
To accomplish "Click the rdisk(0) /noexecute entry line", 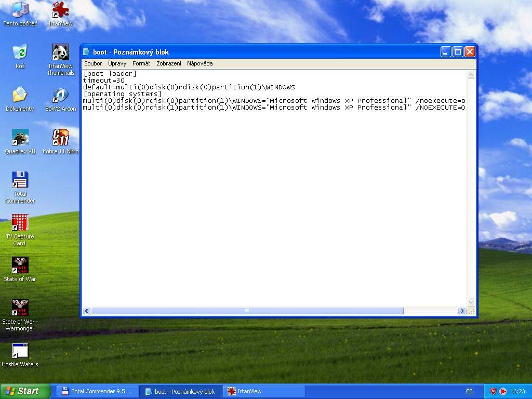I will [274, 101].
